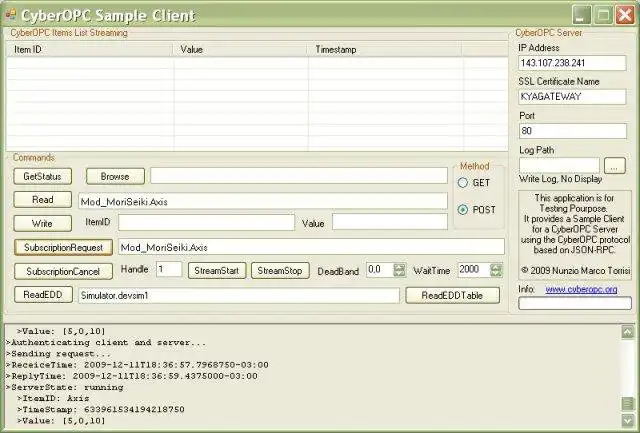Click the Browse button
The width and height of the screenshot is (640, 433).
point(115,176)
